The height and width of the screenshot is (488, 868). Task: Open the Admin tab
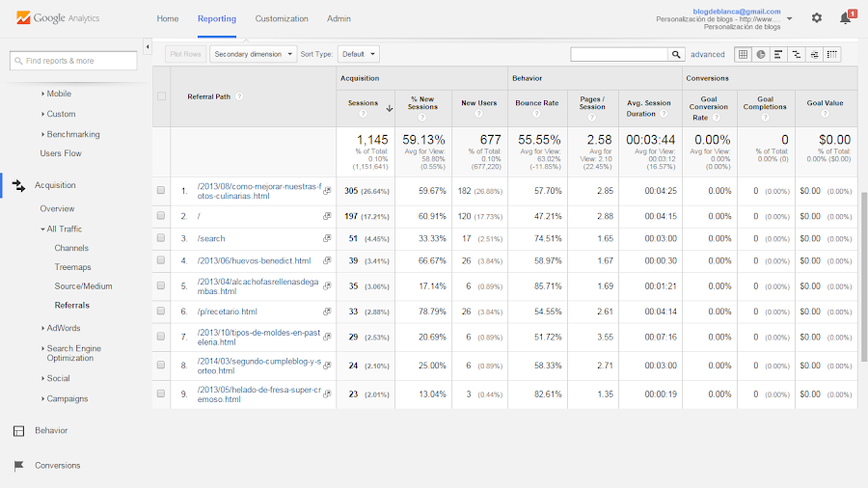pyautogui.click(x=339, y=19)
